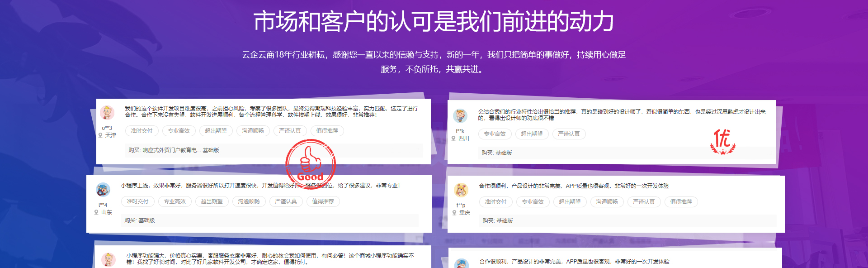The height and width of the screenshot is (268, 868).
Task: Click review text starting 小程序功能强大，价格真心实惠
Action: pyautogui.click(x=270, y=259)
